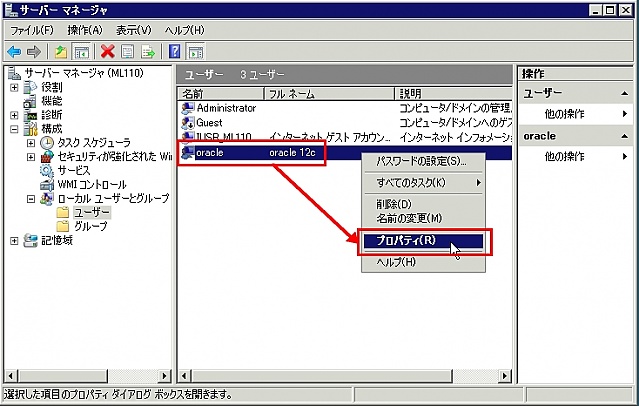Screen dimensions: 639x406
Task: Click the Export list toolbar icon
Action: 148,52
